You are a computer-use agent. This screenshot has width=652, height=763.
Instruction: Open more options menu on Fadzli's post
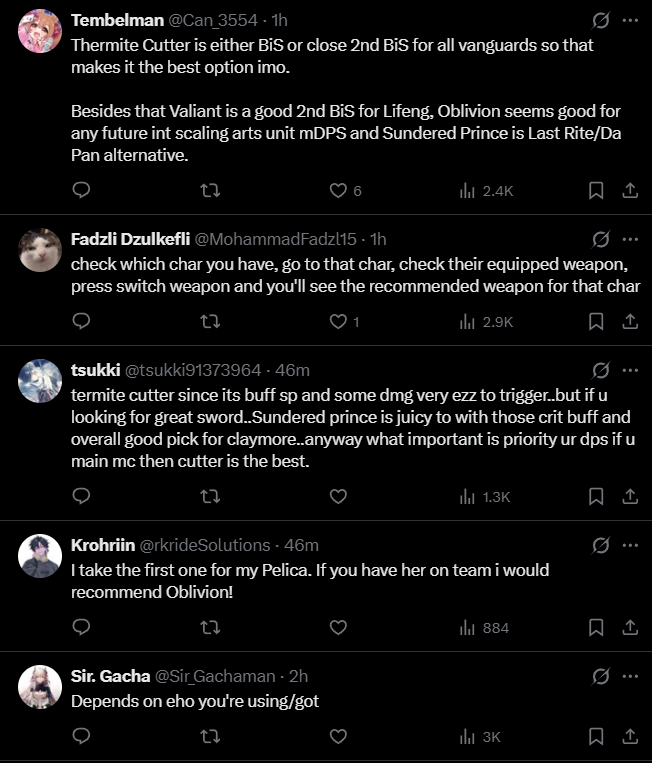point(630,239)
